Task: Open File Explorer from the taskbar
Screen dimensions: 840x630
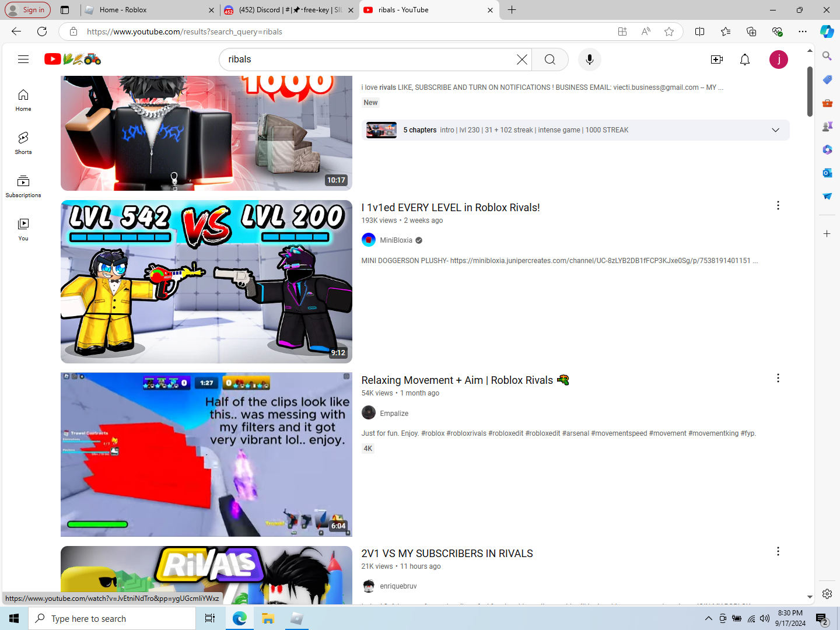Action: tap(268, 618)
